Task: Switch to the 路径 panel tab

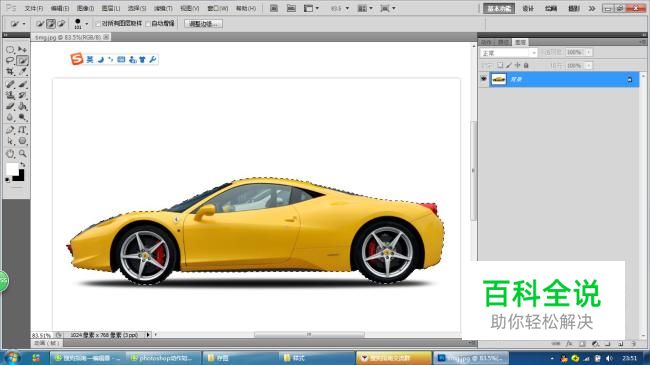Action: pyautogui.click(x=503, y=42)
